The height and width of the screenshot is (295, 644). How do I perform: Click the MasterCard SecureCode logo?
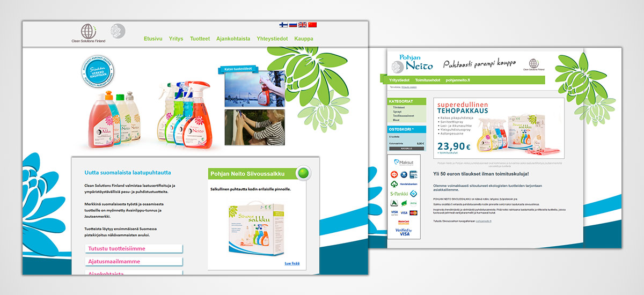tap(404, 222)
